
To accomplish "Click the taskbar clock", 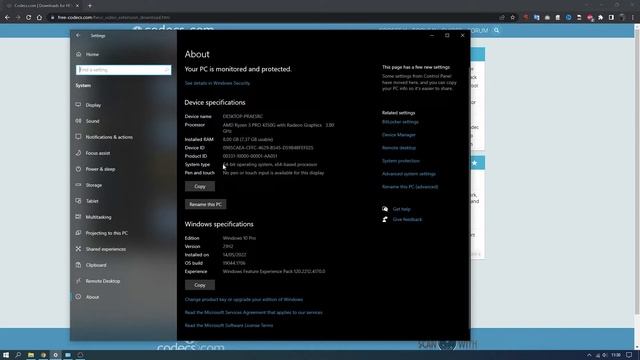I will click(616, 355).
